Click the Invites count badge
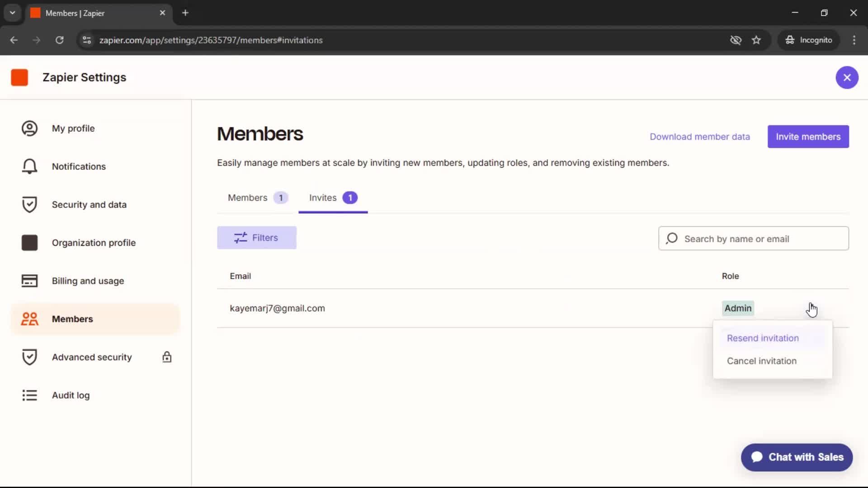This screenshot has height=488, width=868. pos(350,198)
